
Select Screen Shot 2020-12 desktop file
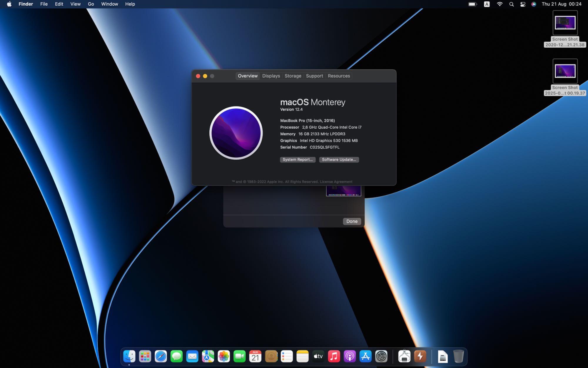(565, 29)
